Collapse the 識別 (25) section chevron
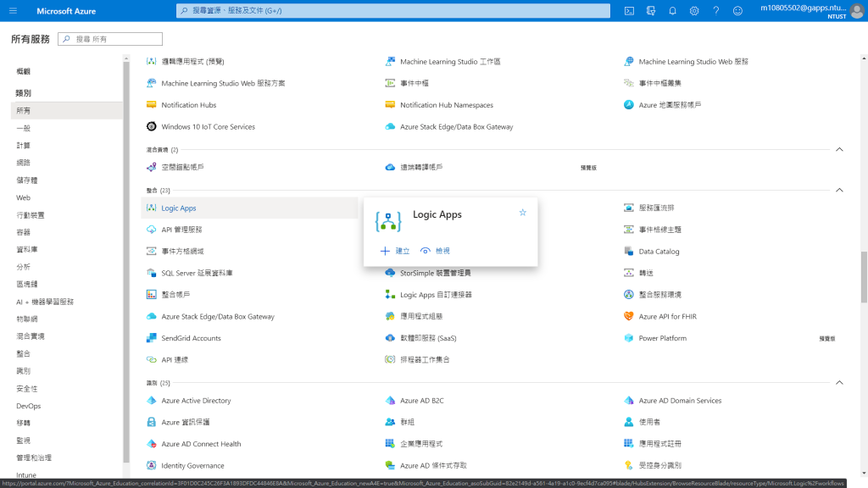The image size is (868, 488). point(839,382)
